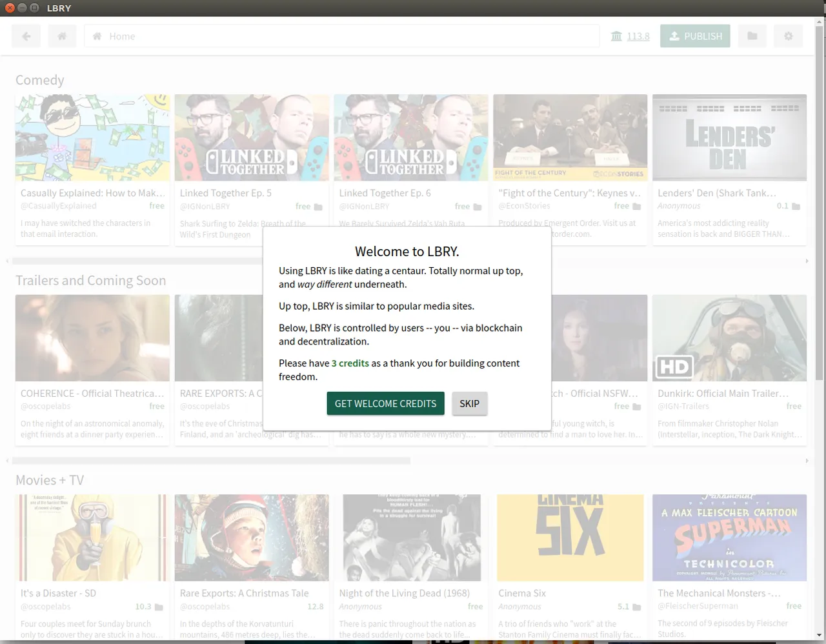The image size is (826, 644).
Task: Click Night of the Living Dead (1968) title
Action: pyautogui.click(x=405, y=593)
